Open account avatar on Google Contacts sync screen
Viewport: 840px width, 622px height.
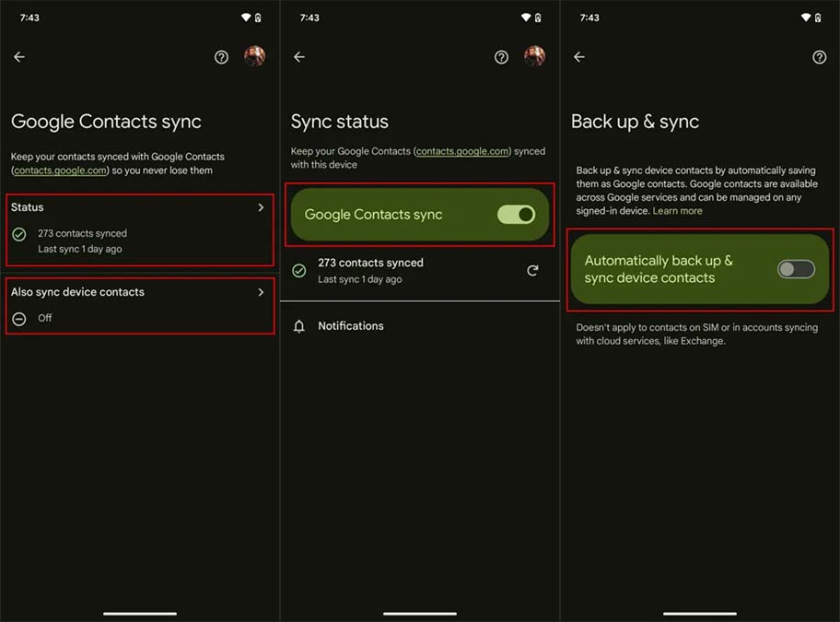pos(254,57)
